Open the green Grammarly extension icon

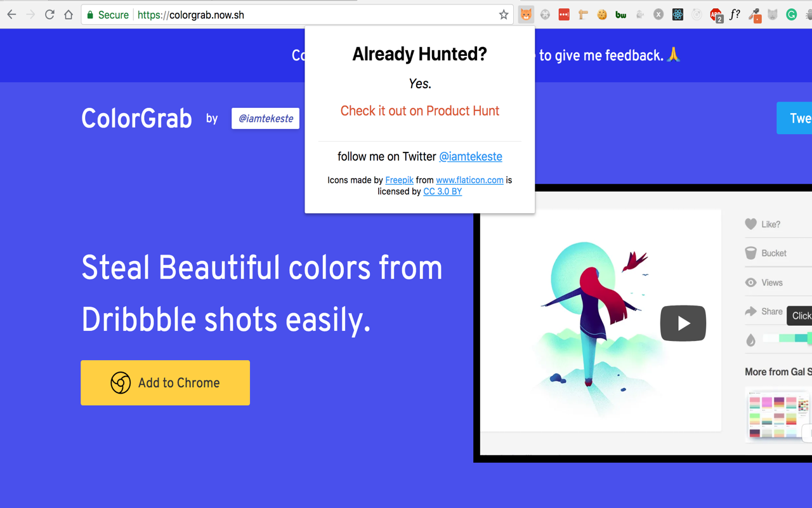pyautogui.click(x=792, y=15)
